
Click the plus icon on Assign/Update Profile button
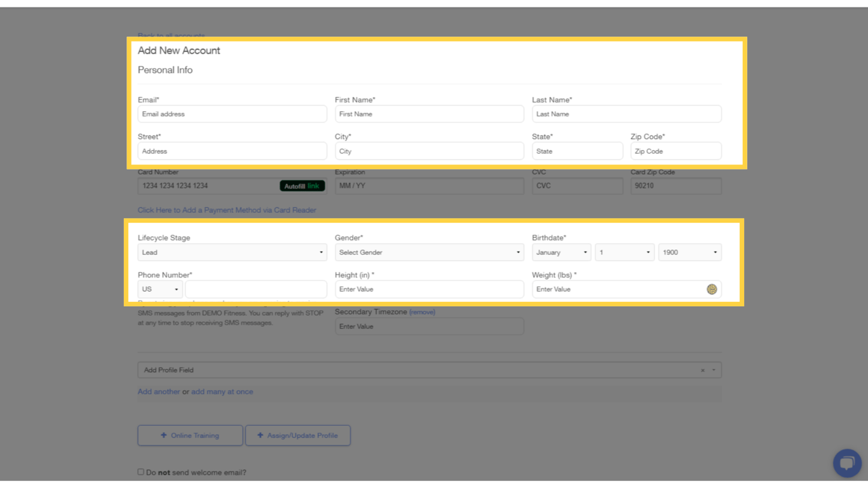point(259,435)
